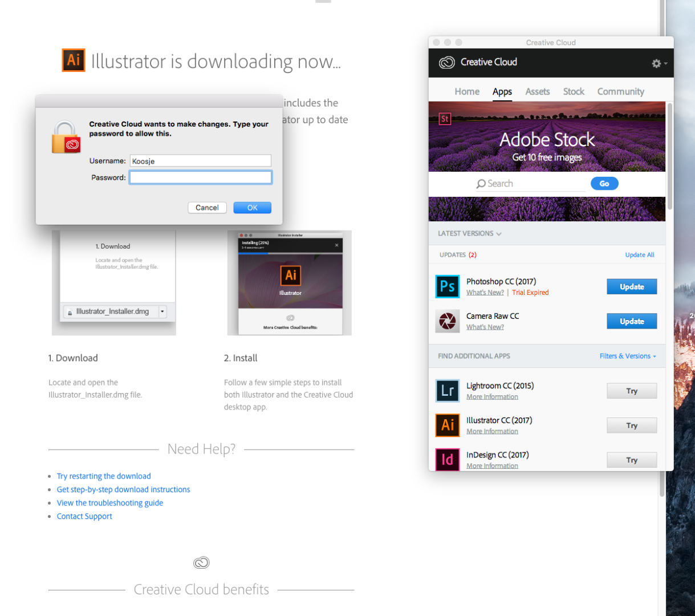
Task: Click the lock icon in password dialog
Action: [66, 137]
